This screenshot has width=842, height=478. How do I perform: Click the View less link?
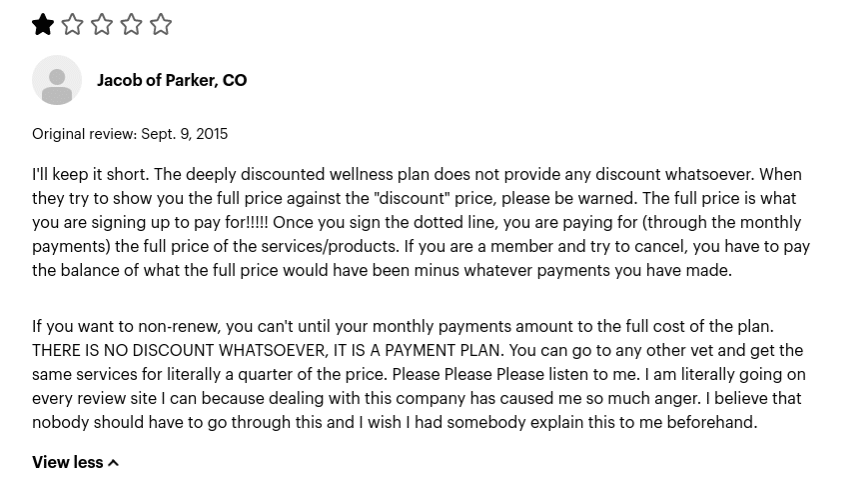click(x=75, y=462)
